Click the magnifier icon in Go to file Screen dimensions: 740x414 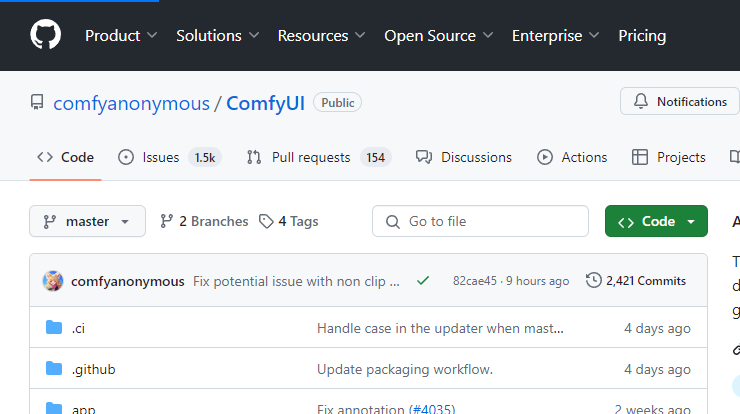coord(393,221)
